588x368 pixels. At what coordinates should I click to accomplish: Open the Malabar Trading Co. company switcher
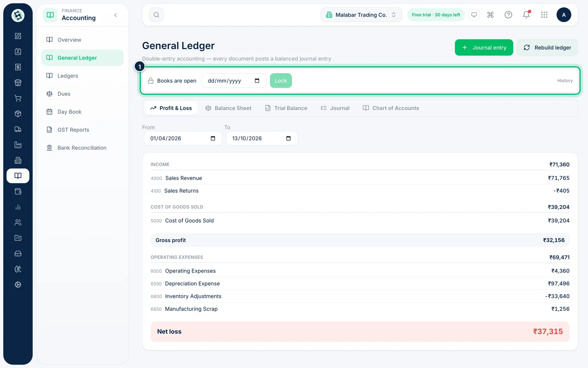[361, 15]
